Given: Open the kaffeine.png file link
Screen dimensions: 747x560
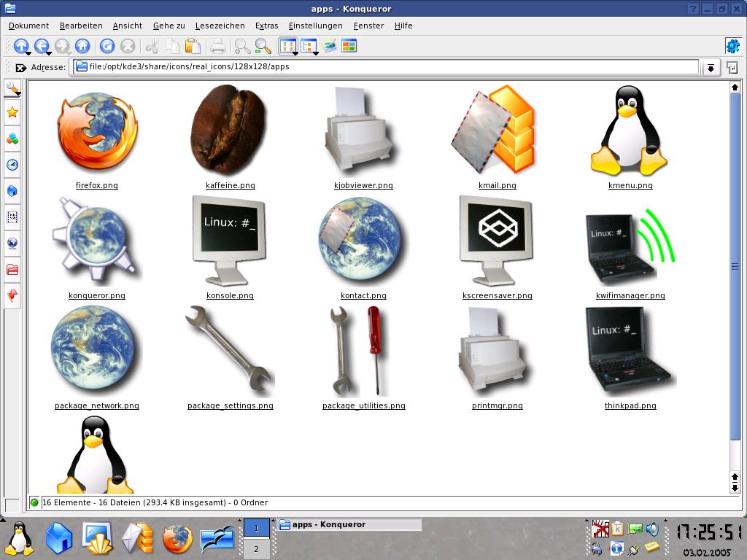Looking at the screenshot, I should pyautogui.click(x=230, y=185).
